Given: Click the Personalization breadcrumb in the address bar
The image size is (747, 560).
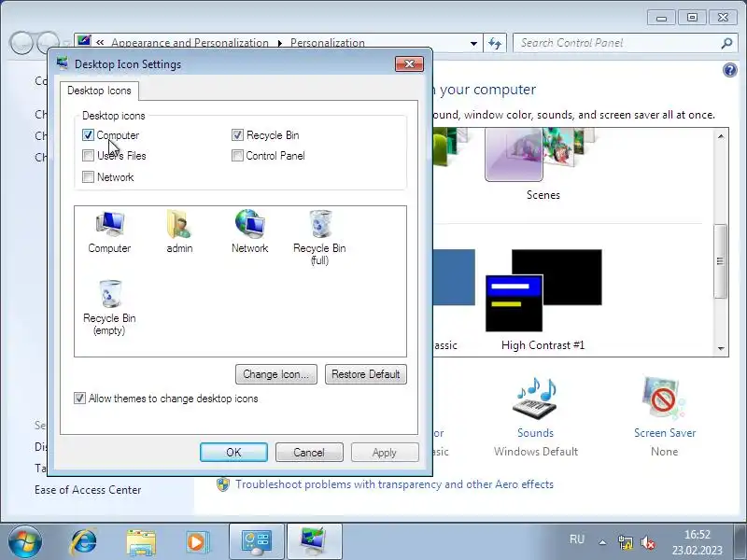Looking at the screenshot, I should click(328, 43).
